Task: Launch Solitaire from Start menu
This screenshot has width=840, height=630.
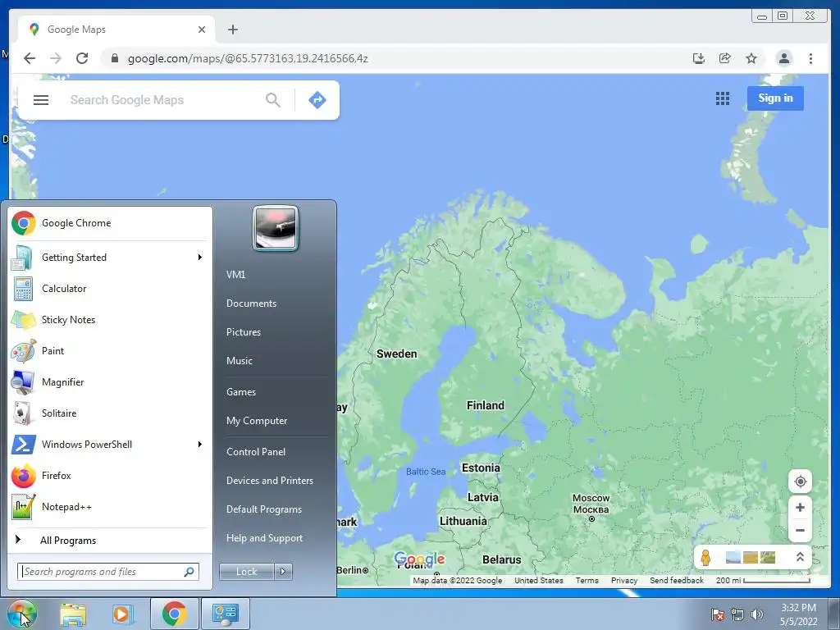Action: (109, 413)
